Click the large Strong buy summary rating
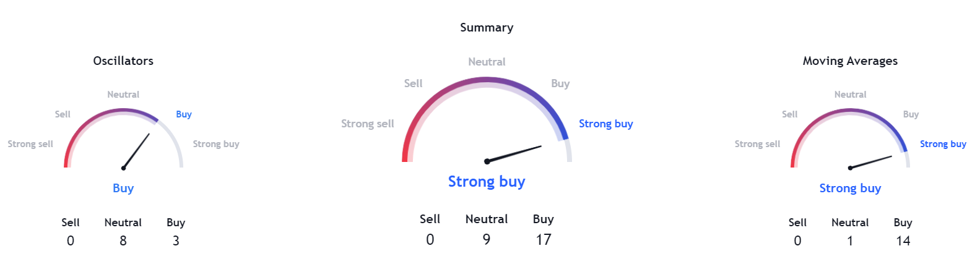Image resolution: width=980 pixels, height=272 pixels. pyautogui.click(x=487, y=182)
